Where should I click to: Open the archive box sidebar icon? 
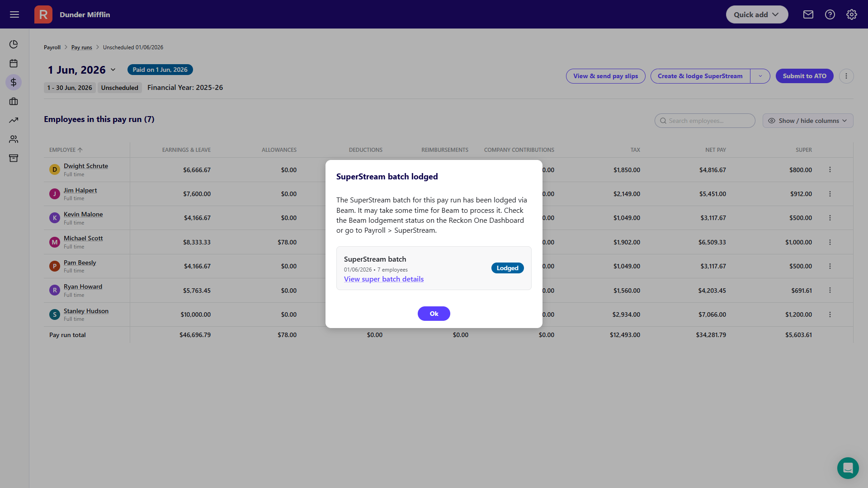click(14, 158)
